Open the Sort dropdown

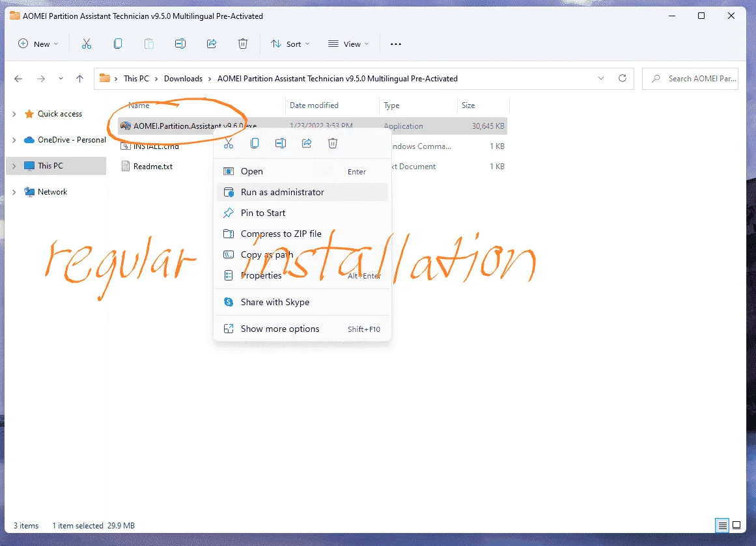(290, 44)
